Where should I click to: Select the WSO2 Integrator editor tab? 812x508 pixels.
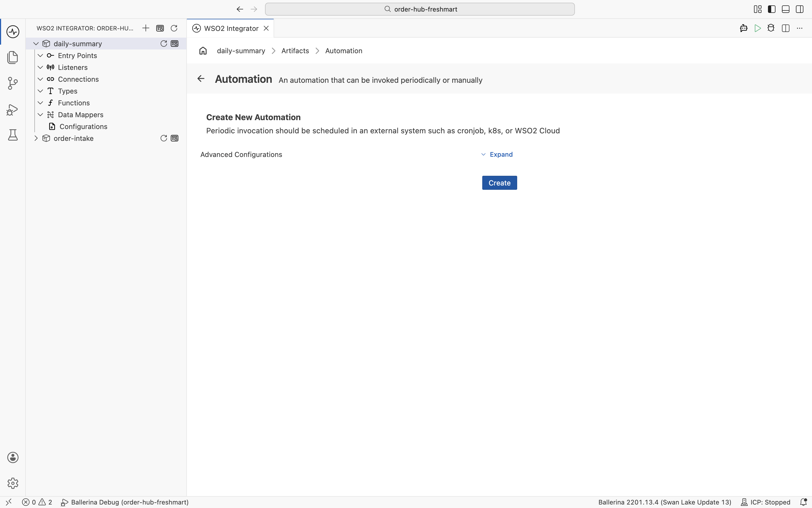(231, 28)
